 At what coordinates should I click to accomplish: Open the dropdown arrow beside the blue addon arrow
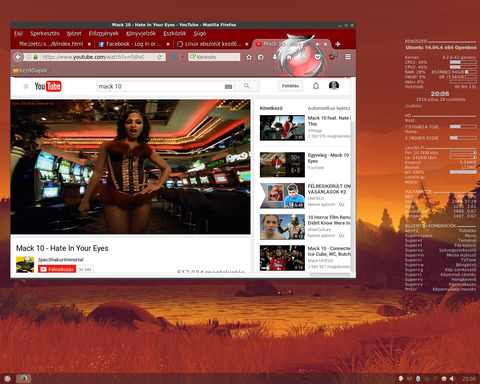[182, 57]
